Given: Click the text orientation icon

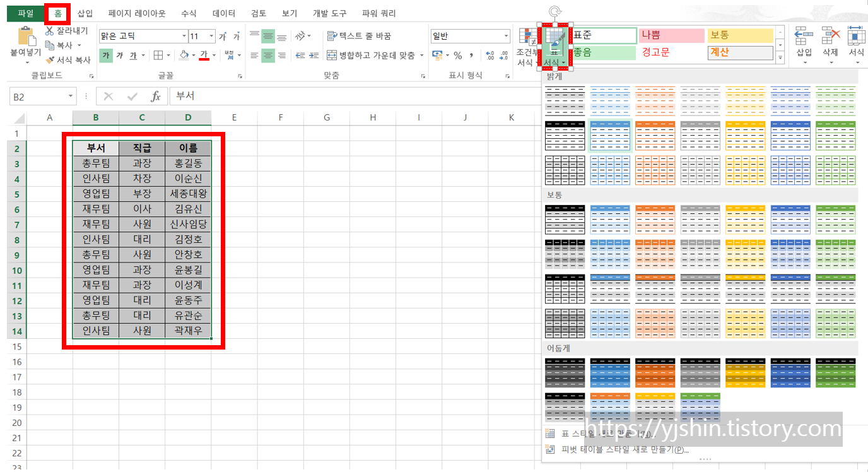Looking at the screenshot, I should pos(301,36).
